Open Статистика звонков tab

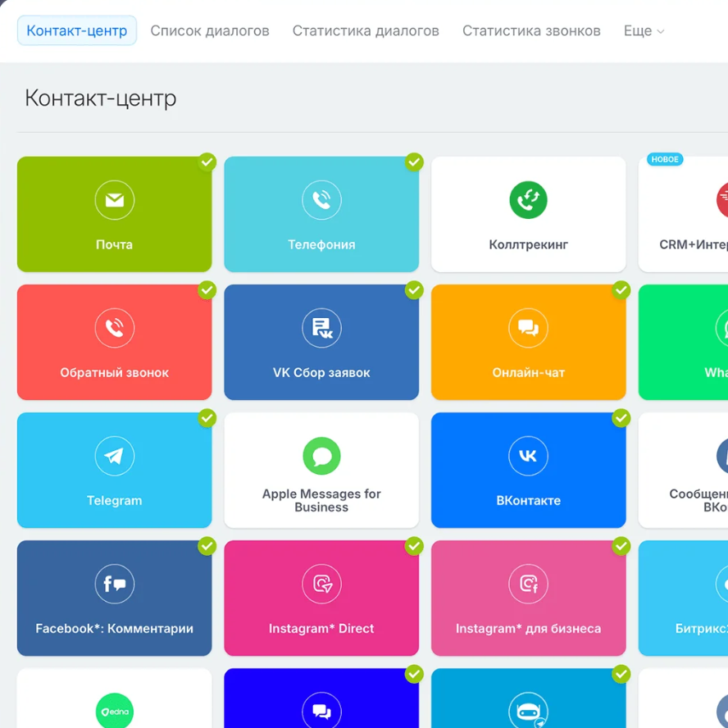tap(531, 30)
